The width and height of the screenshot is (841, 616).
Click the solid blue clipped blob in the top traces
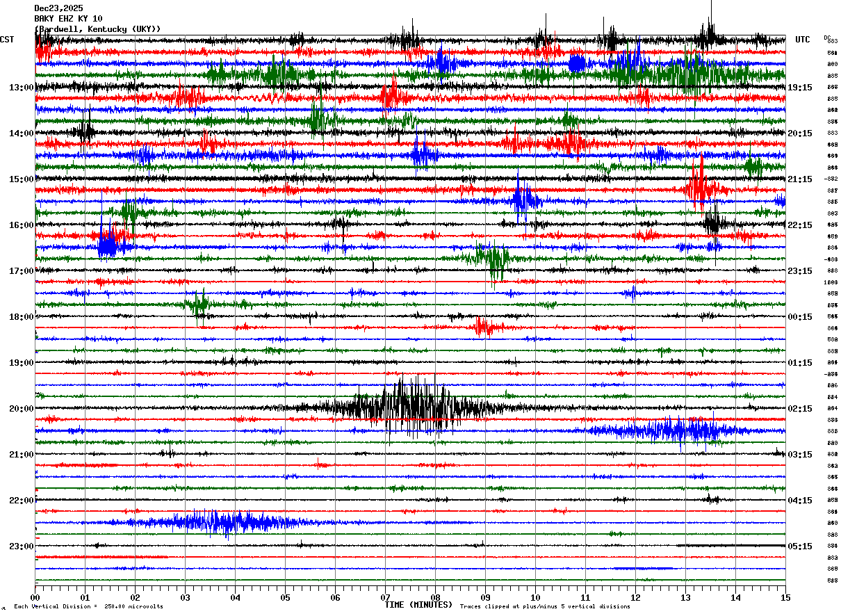pyautogui.click(x=576, y=63)
